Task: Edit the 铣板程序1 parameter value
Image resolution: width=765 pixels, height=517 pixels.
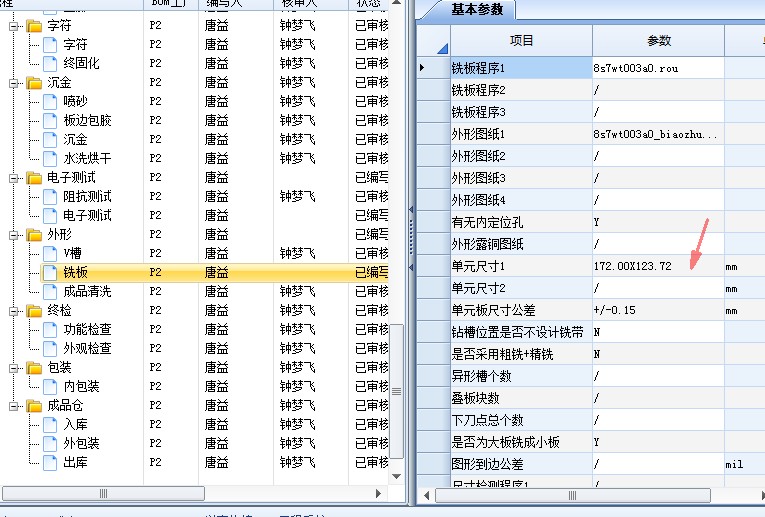Action: (658, 68)
